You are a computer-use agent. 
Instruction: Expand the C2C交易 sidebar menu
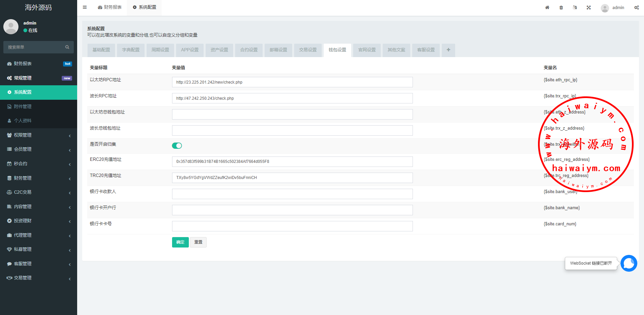[39, 192]
